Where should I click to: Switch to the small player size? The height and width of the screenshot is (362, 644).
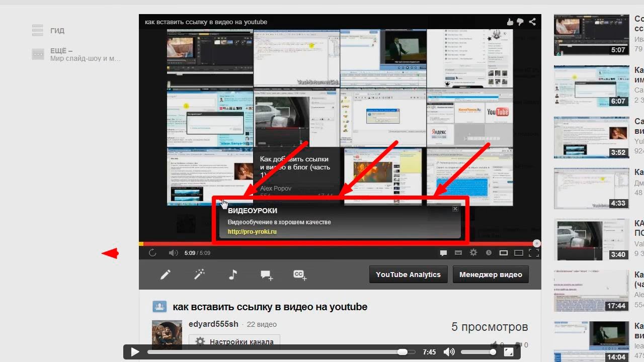click(x=503, y=253)
